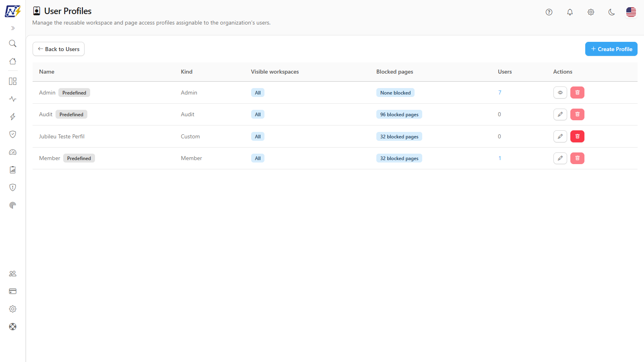Open fingerprint icon in sidebar

tap(13, 205)
